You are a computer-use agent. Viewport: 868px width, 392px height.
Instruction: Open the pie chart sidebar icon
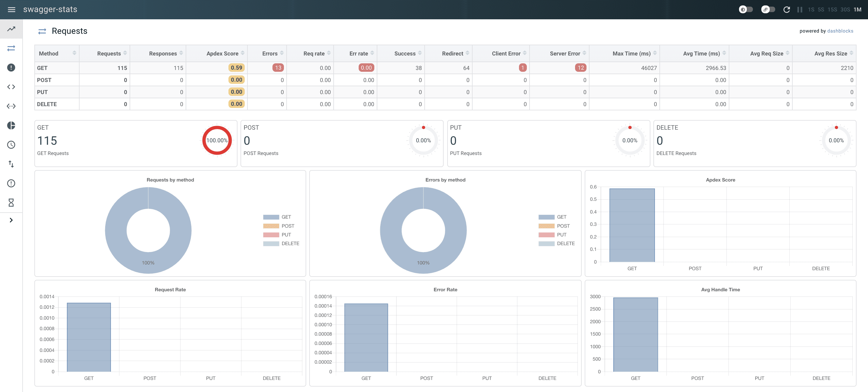(x=11, y=125)
